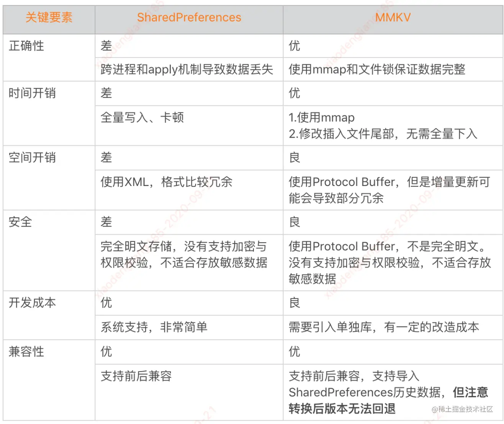Click the cell starting with "1.使用mmap"
This screenshot has width=504, height=424.
coord(393,125)
